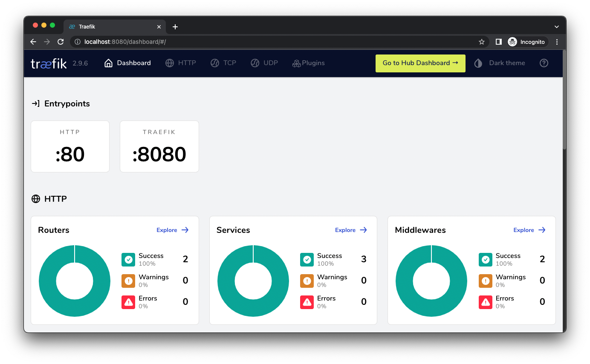Viewport: 590px width, 364px height.
Task: Open the Plugins page
Action: [309, 63]
